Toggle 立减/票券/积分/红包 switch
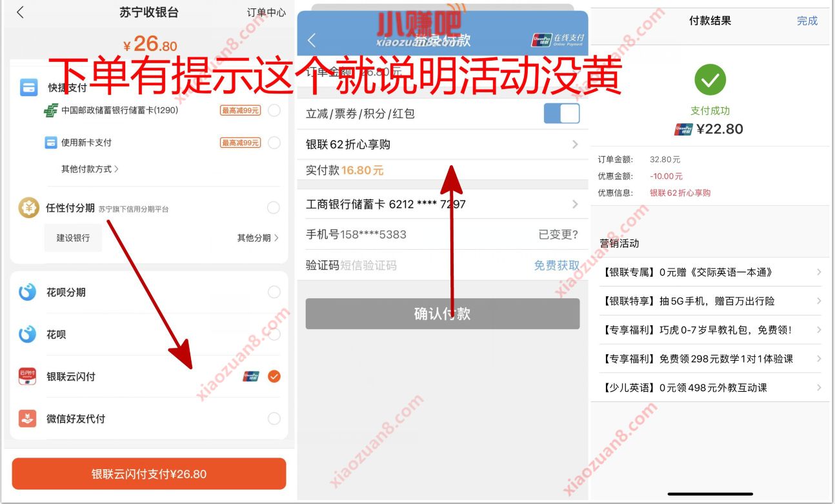The height and width of the screenshot is (504, 835). pyautogui.click(x=561, y=114)
